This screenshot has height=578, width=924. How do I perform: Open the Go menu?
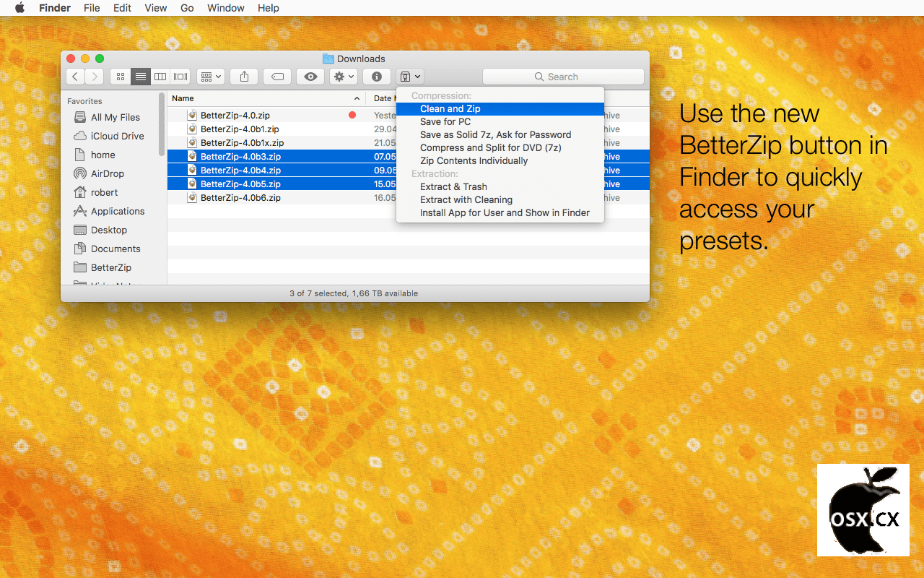point(187,8)
